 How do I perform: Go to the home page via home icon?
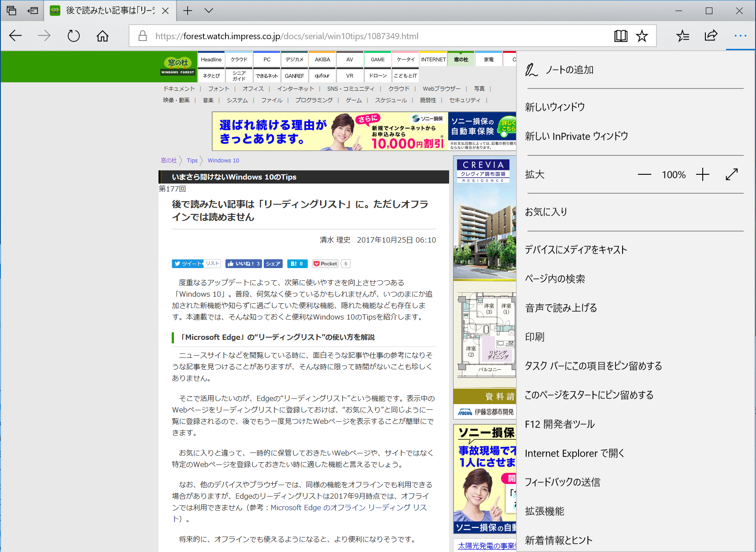click(x=102, y=36)
